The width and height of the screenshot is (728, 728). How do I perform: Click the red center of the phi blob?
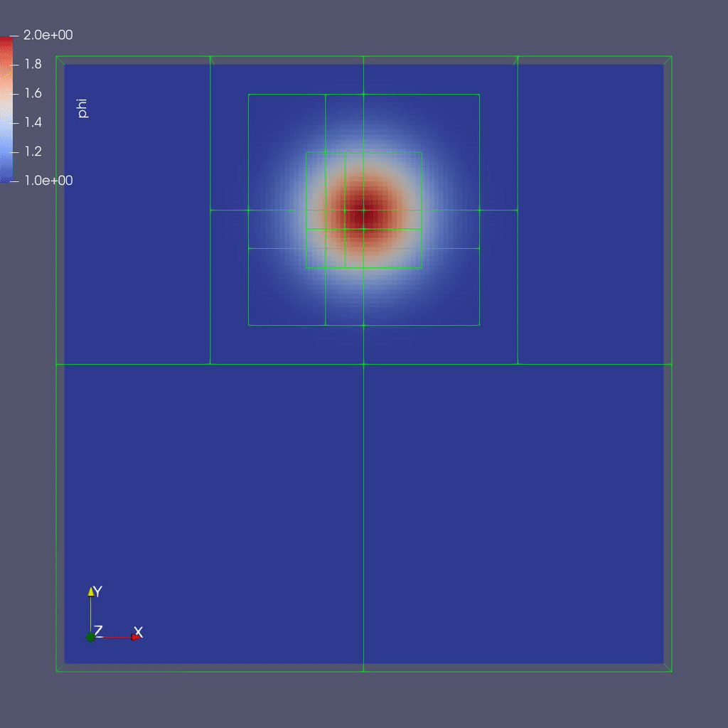pyautogui.click(x=363, y=213)
